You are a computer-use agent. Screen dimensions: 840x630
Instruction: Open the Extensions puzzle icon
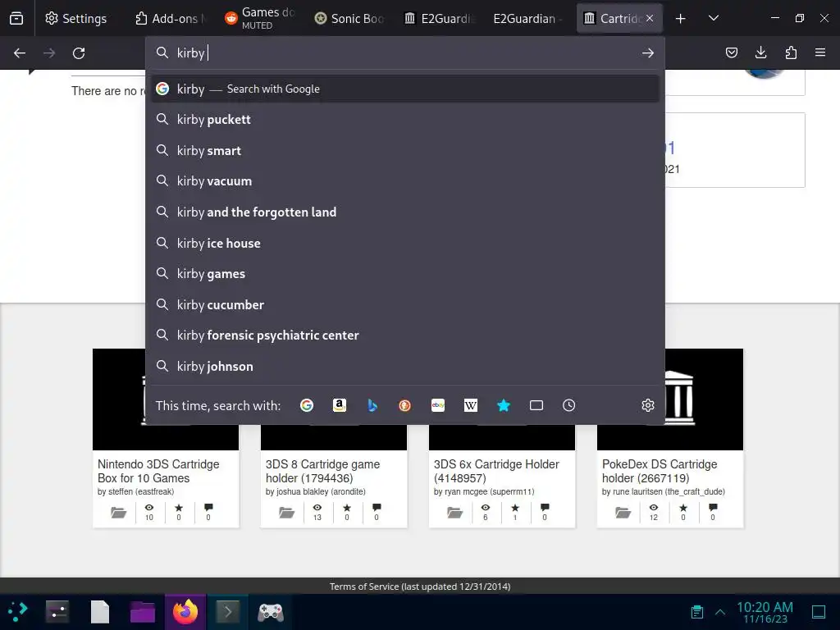pos(791,52)
